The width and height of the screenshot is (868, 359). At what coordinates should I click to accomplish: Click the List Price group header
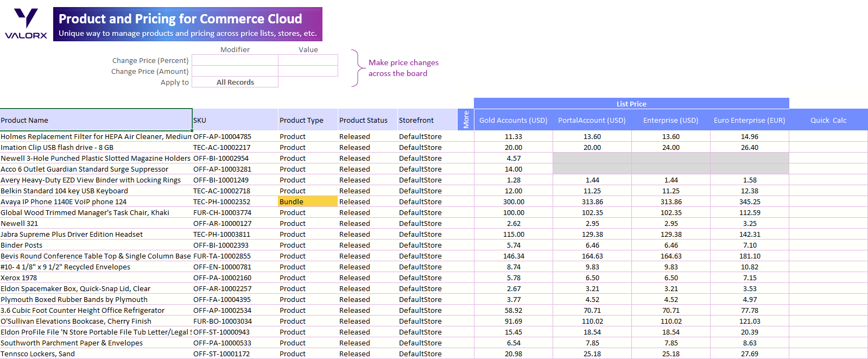631,103
